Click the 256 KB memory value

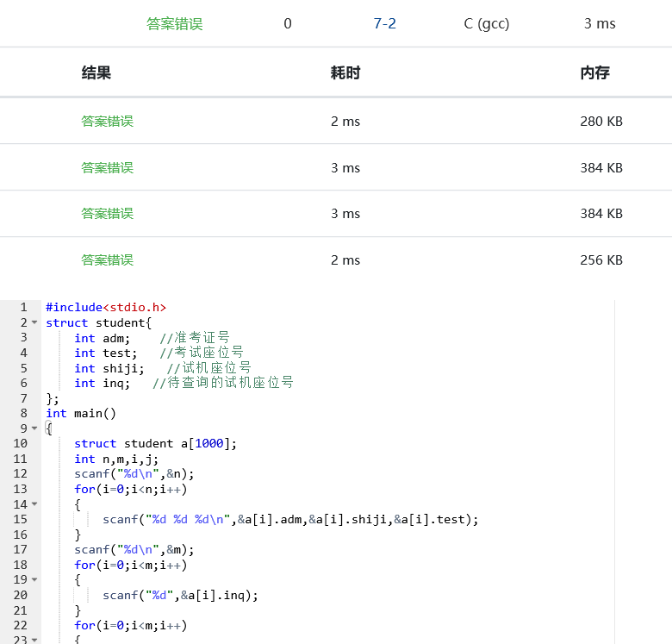tap(601, 259)
